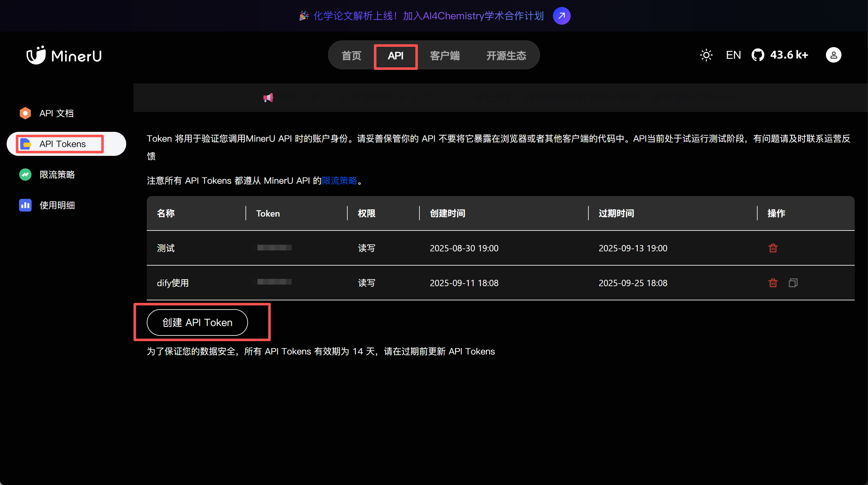
Task: Click the 测试 name cell
Action: coord(165,248)
